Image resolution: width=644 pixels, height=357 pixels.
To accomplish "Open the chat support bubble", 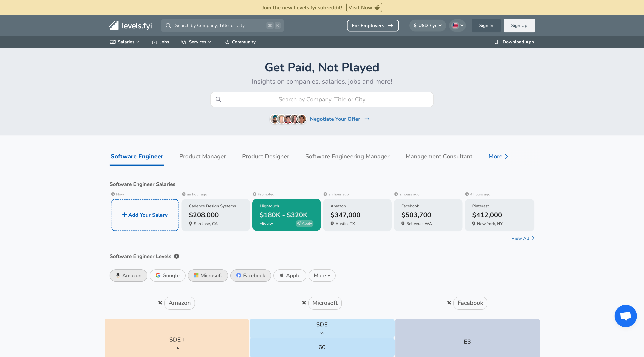I will point(626,316).
